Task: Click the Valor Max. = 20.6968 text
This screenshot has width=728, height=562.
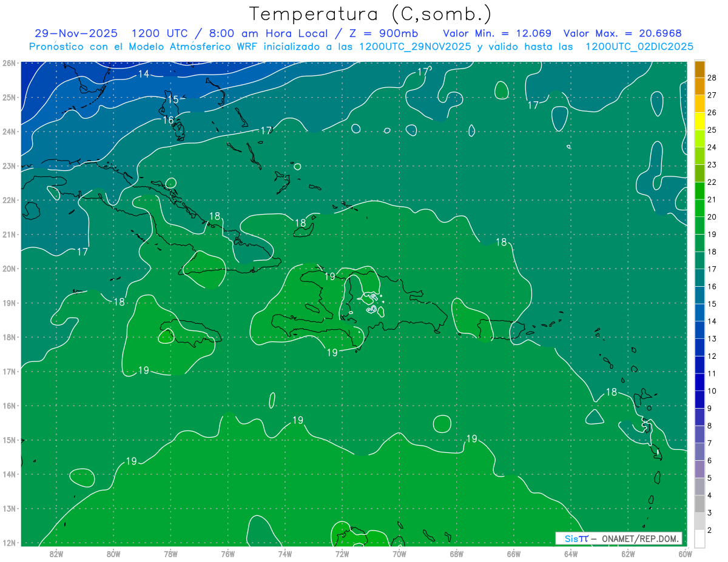Action: (627, 33)
